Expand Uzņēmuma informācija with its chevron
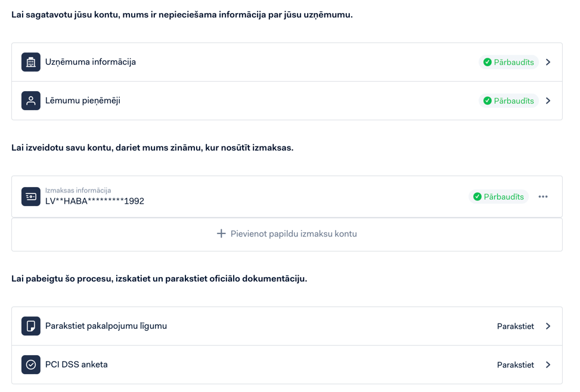Viewport: 580px width, 392px height. point(548,62)
